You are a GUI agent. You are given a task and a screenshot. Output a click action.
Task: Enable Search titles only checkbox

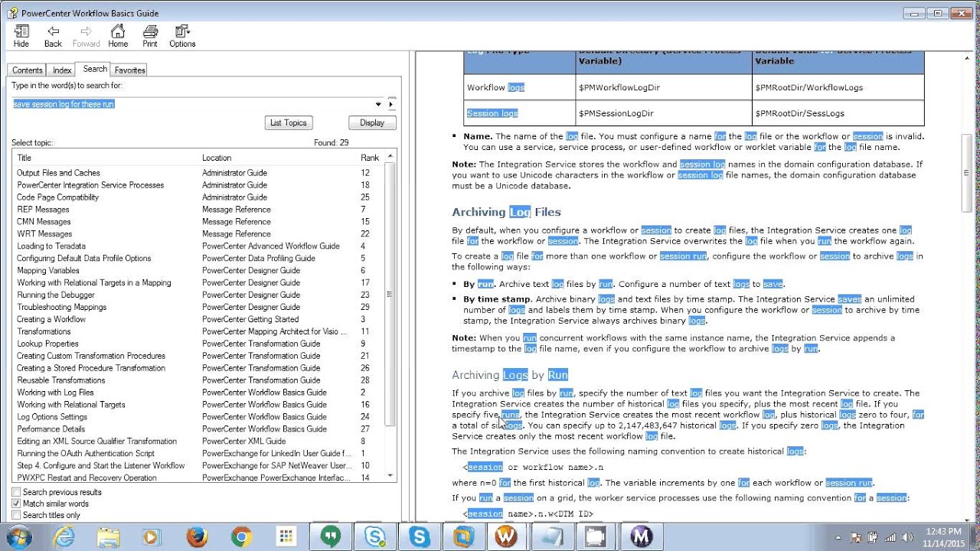point(16,515)
